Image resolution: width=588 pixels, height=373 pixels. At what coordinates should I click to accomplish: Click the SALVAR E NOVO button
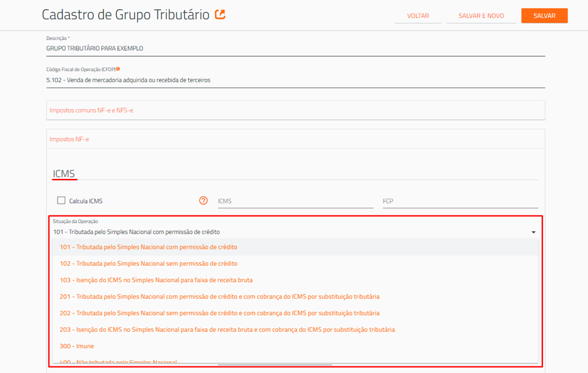(x=481, y=16)
